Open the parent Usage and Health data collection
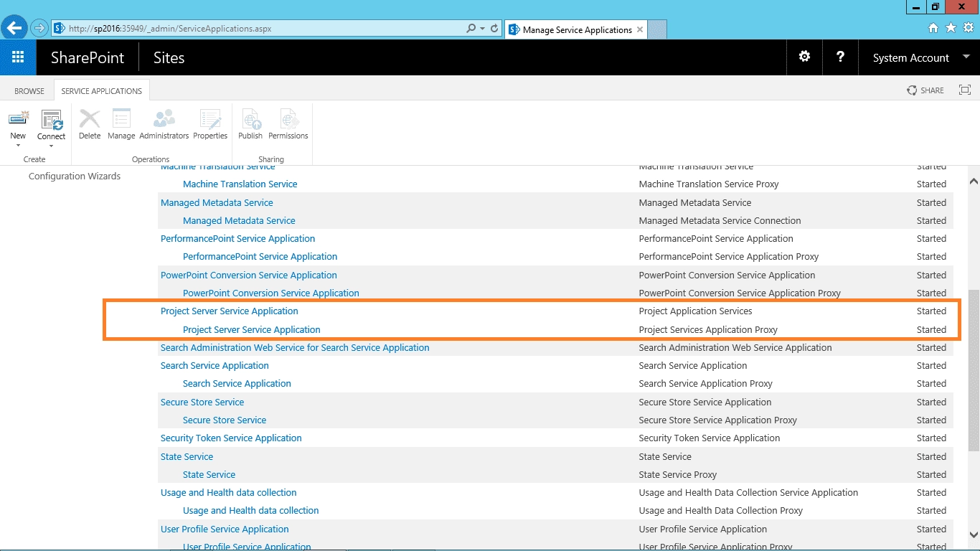Viewport: 980px width, 551px height. 228,493
